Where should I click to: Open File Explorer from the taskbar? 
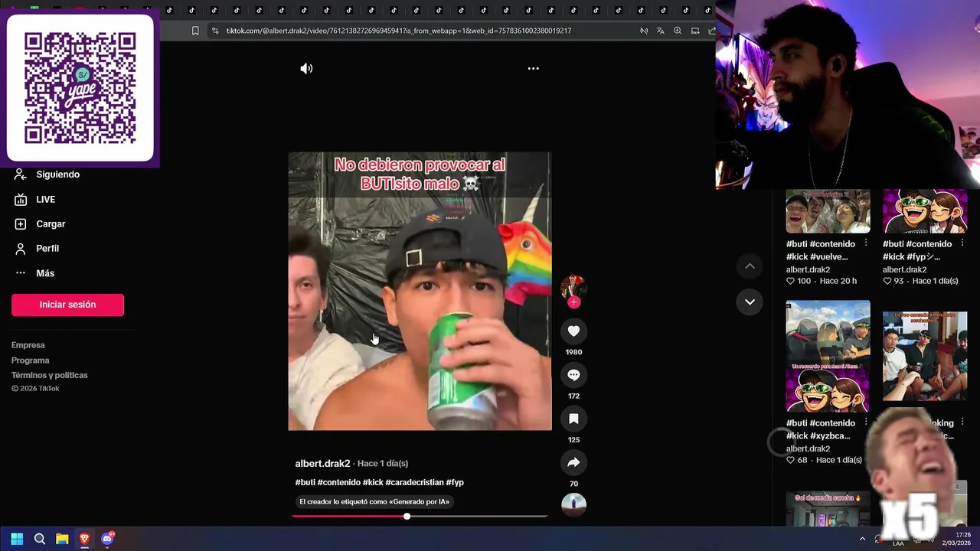point(62,539)
